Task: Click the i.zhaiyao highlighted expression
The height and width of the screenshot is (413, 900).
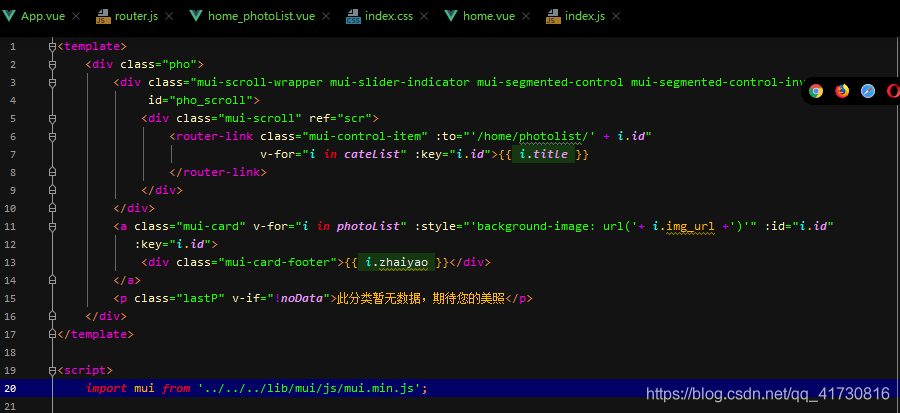Action: pyautogui.click(x=396, y=262)
